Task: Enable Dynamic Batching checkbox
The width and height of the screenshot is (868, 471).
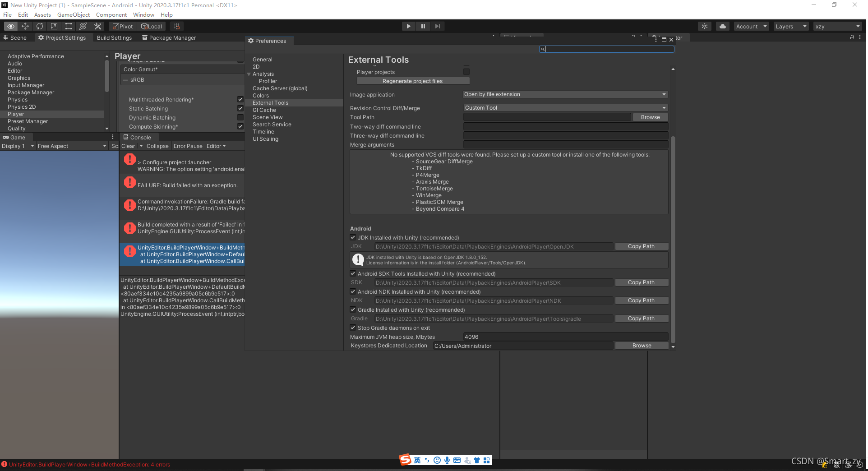Action: 240,117
